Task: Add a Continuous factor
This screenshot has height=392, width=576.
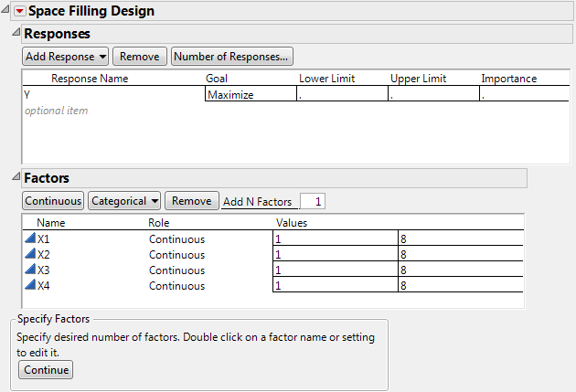Action: pyautogui.click(x=53, y=201)
